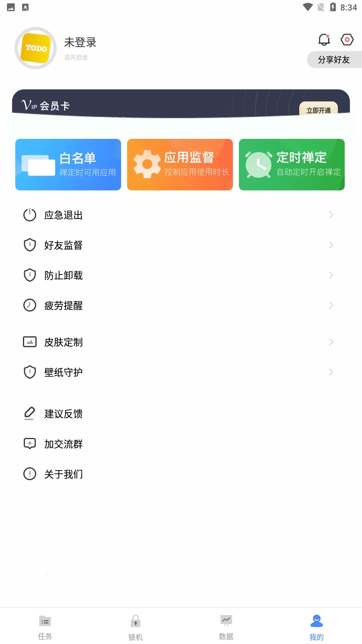Tap the TODO profile avatar

pyautogui.click(x=35, y=48)
